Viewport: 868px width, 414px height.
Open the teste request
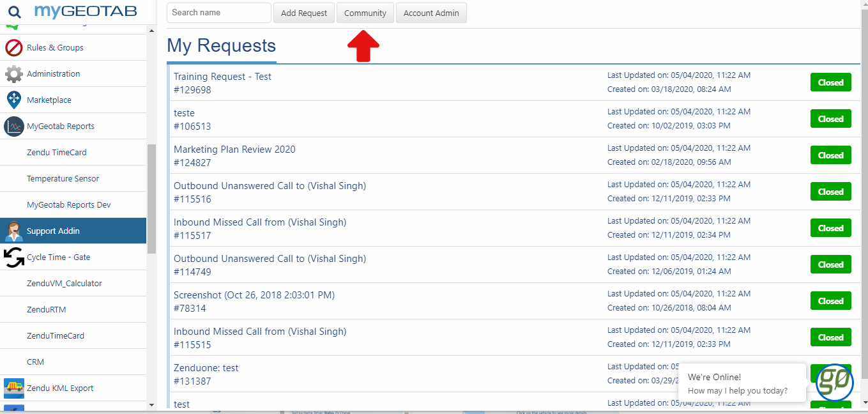pyautogui.click(x=184, y=113)
